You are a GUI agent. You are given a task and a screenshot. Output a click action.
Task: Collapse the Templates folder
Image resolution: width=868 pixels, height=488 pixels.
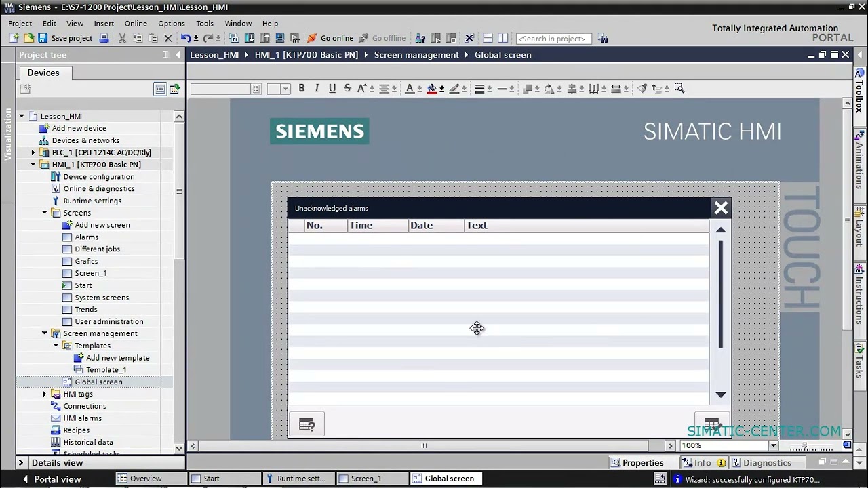[56, 346]
